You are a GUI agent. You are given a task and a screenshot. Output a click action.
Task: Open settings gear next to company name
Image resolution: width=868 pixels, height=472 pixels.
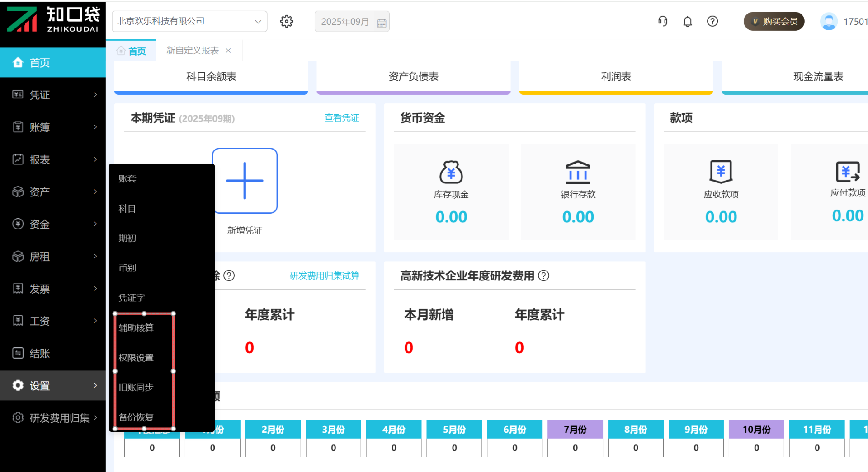click(287, 21)
